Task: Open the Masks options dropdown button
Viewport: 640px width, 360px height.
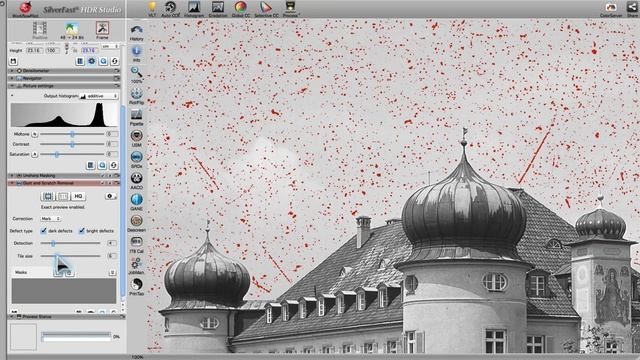Action: click(112, 272)
